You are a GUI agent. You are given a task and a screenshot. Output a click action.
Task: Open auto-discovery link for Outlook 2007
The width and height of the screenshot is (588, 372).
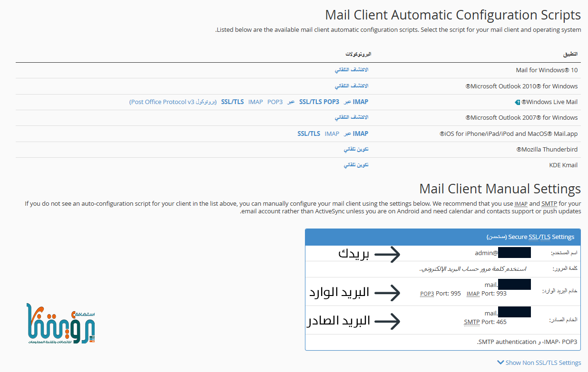(x=351, y=117)
